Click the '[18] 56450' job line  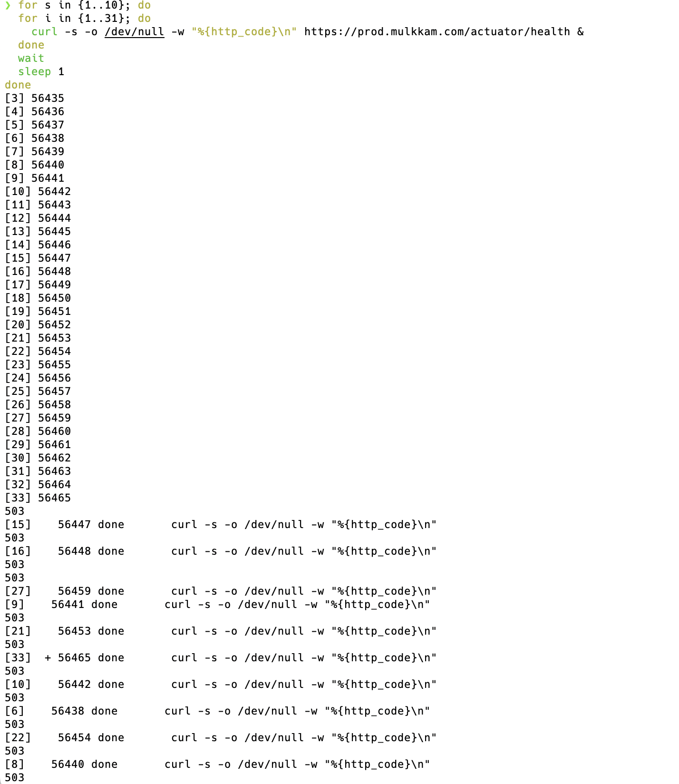point(38,298)
